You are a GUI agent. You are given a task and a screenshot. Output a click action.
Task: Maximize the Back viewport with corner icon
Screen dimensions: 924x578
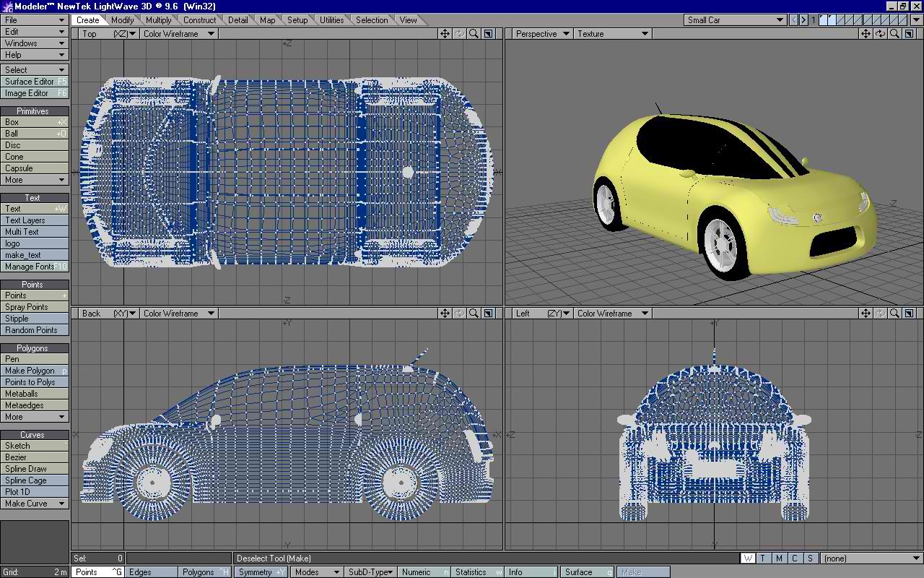[489, 314]
